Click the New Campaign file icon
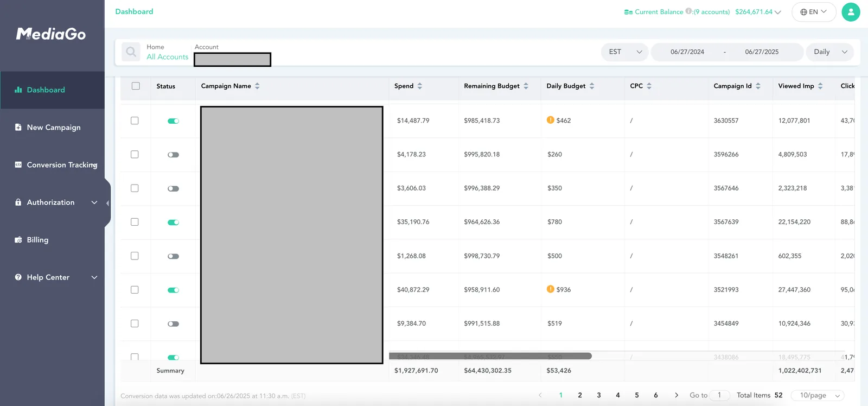868x406 pixels. point(18,127)
